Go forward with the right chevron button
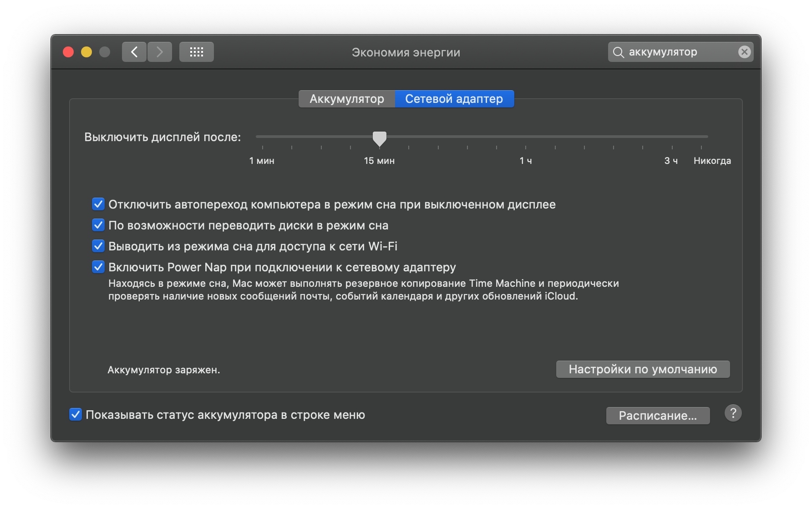Screen dimensions: 812x509 (160, 52)
